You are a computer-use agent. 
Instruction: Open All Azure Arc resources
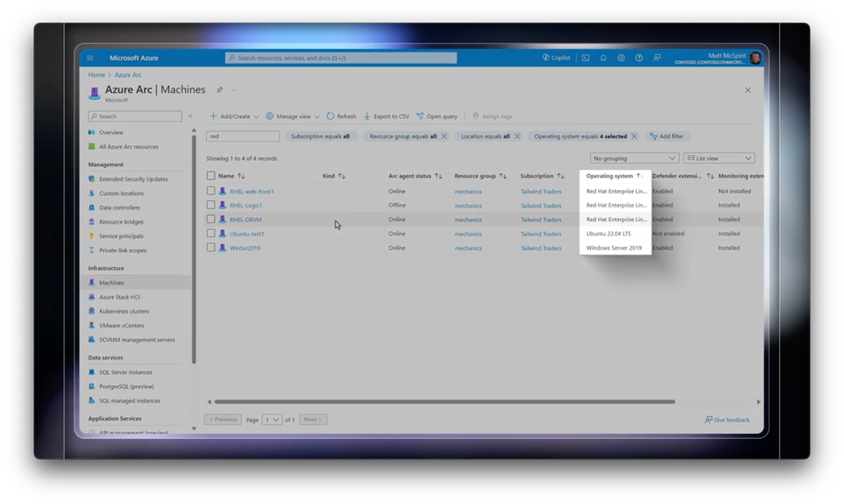click(x=128, y=147)
